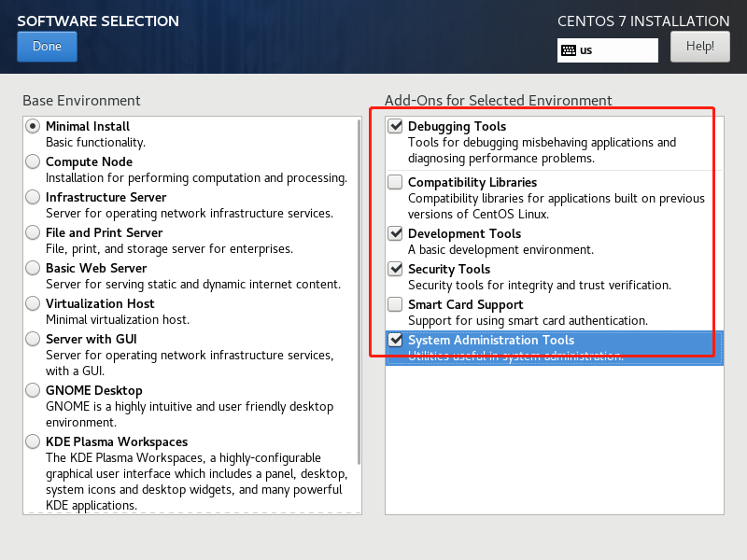Screen dimensions: 747x560
Task: Pick the Virtualization Host radio button
Action: [x=34, y=303]
